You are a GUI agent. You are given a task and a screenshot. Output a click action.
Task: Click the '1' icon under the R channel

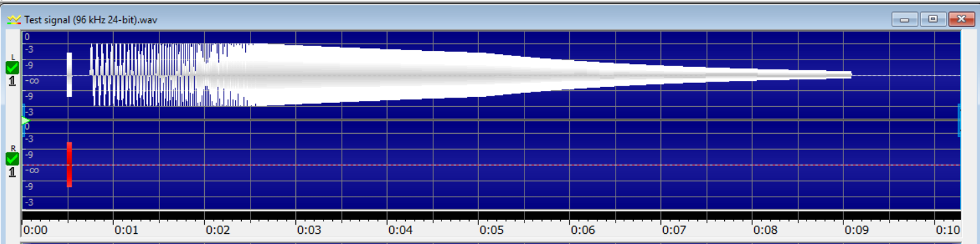tap(12, 172)
